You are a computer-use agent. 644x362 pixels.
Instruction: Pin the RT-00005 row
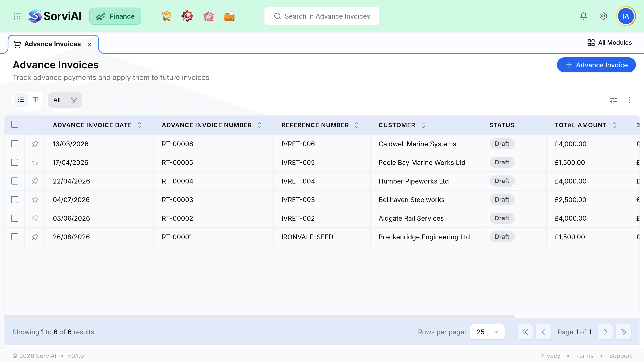[35, 162]
